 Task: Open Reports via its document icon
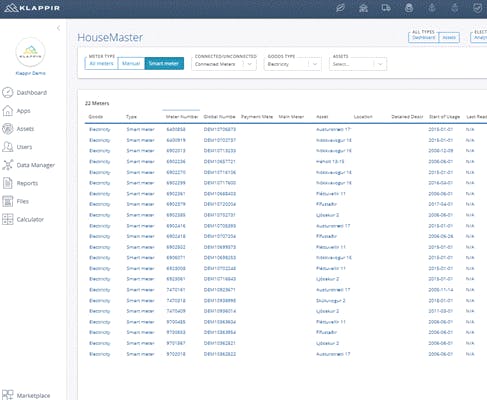coord(8,183)
